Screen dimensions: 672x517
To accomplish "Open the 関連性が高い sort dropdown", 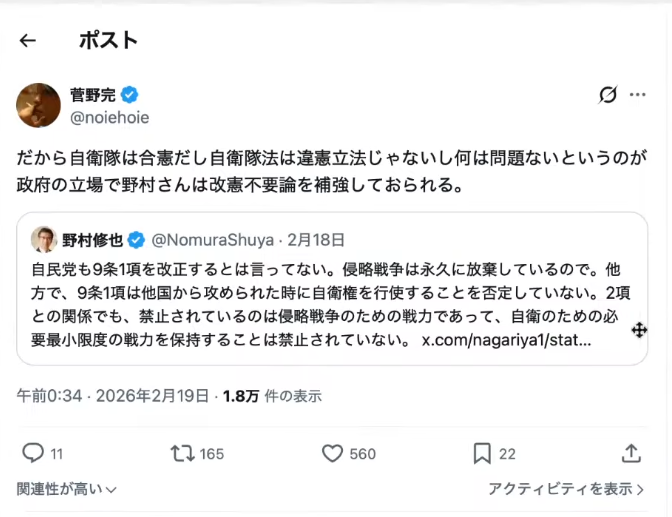I will (x=67, y=489).
